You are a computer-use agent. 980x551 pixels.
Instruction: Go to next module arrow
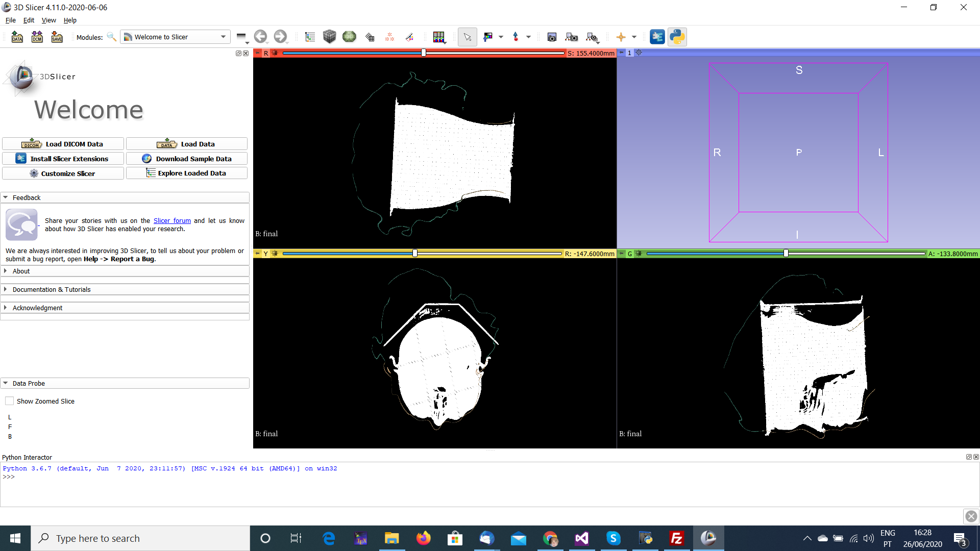(x=280, y=37)
